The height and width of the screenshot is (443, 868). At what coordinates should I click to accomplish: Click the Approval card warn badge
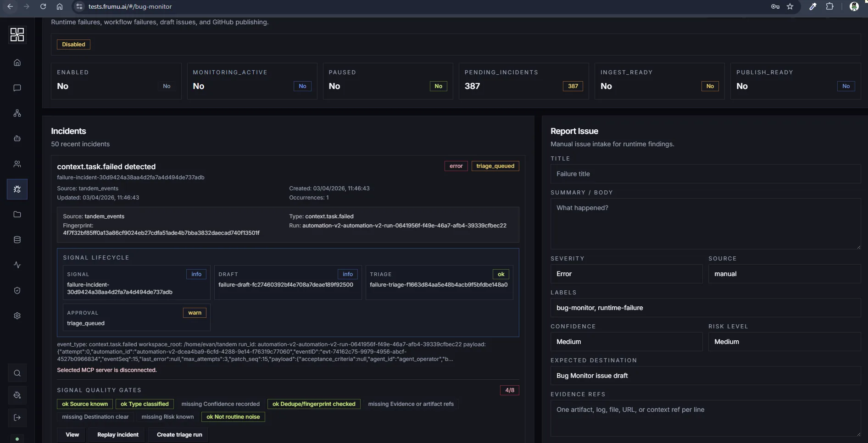pos(195,313)
